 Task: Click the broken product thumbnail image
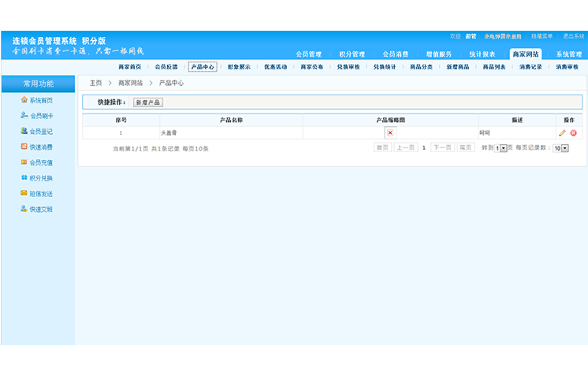(x=389, y=132)
